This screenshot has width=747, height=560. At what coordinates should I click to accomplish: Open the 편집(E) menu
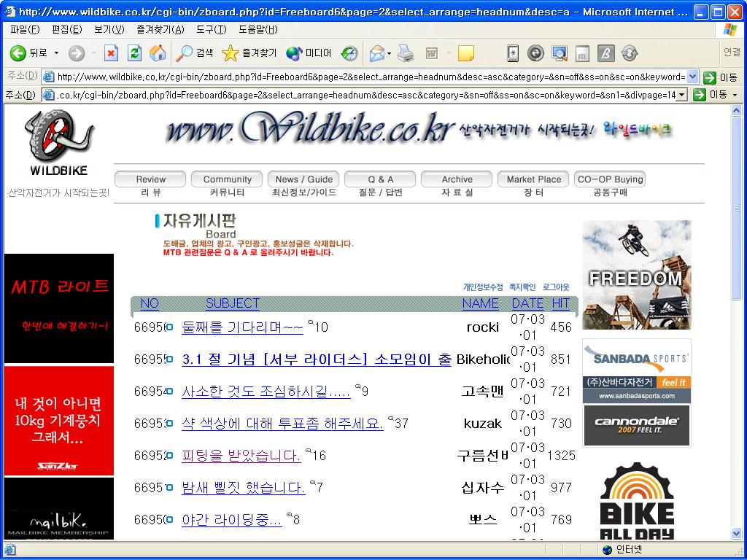point(66,29)
